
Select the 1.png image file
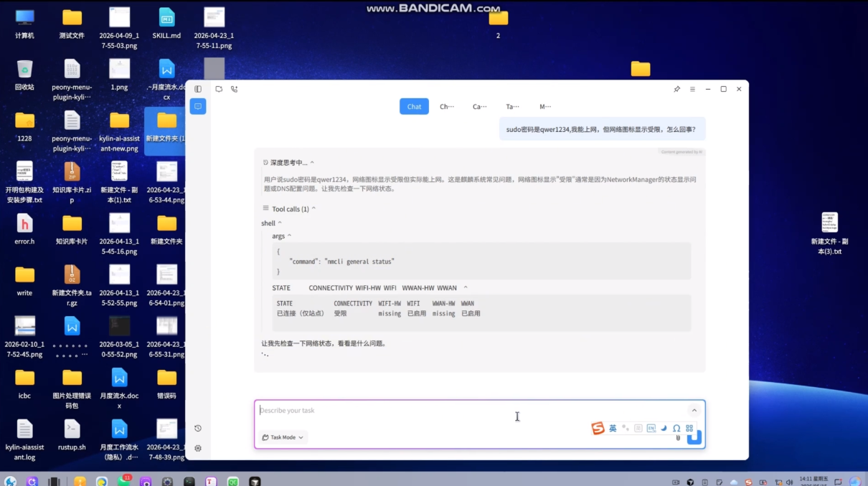(119, 75)
